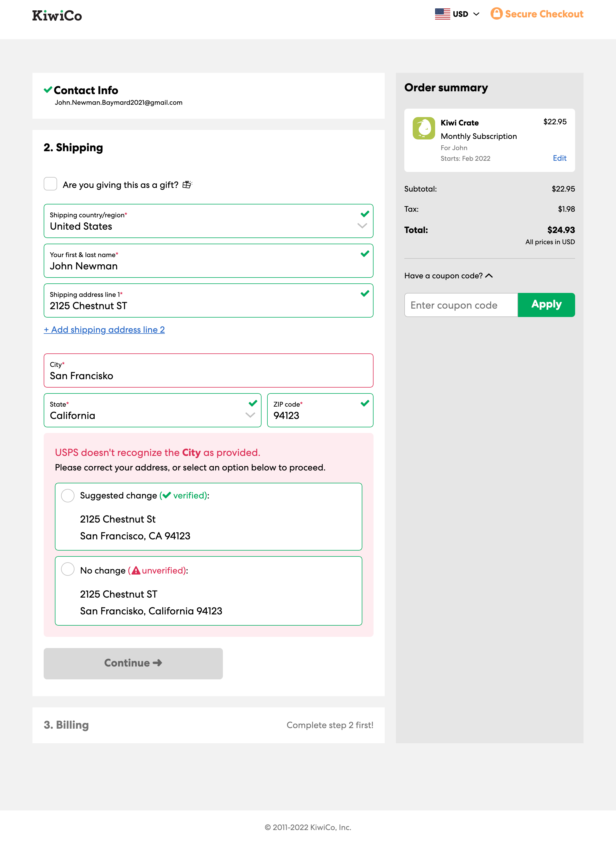Click the coupon code input field
This screenshot has height=853, width=616.
point(461,305)
